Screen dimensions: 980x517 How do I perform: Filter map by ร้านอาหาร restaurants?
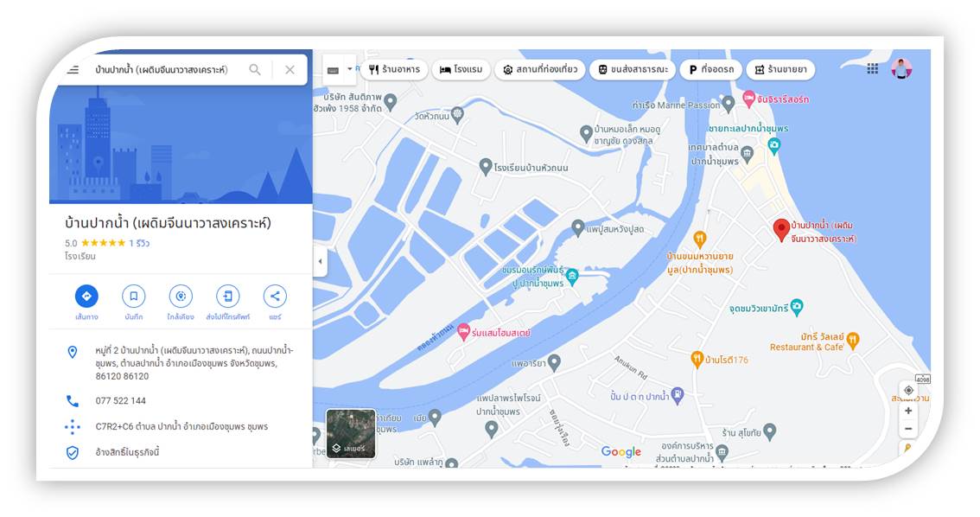coord(394,69)
